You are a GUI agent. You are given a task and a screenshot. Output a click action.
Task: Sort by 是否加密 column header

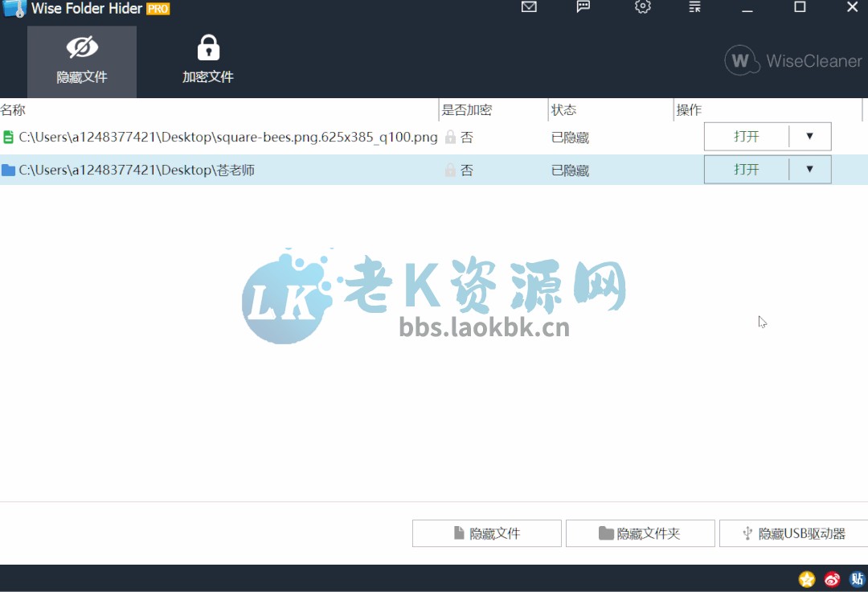click(x=493, y=109)
